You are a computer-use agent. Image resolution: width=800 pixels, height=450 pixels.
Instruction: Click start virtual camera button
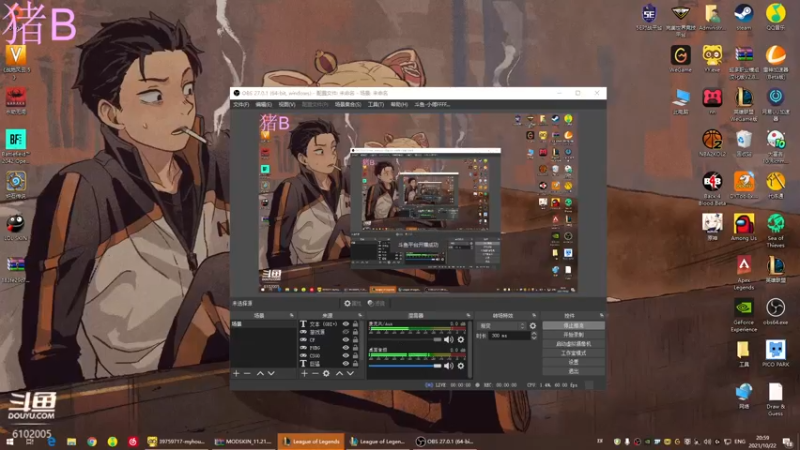coord(573,344)
